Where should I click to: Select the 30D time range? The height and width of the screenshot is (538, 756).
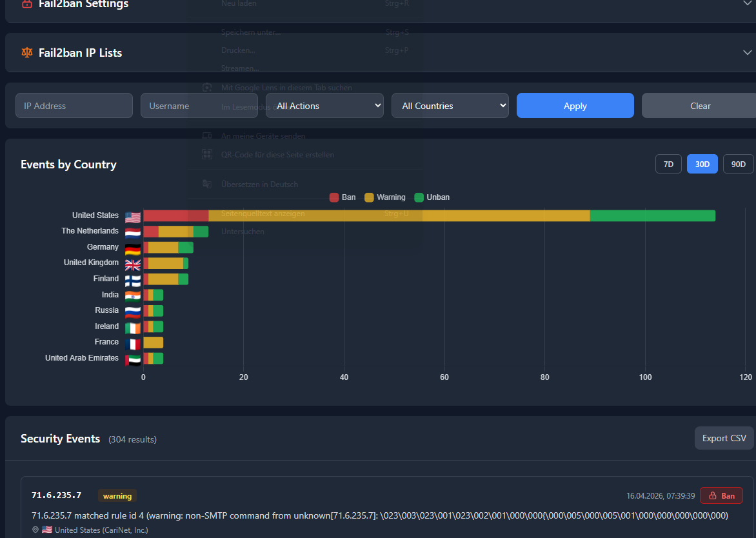702,164
